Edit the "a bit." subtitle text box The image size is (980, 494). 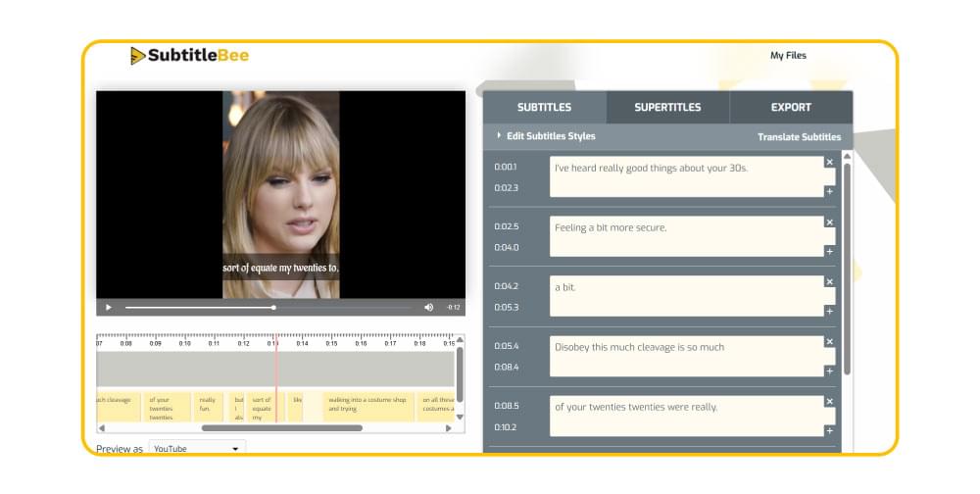(686, 296)
